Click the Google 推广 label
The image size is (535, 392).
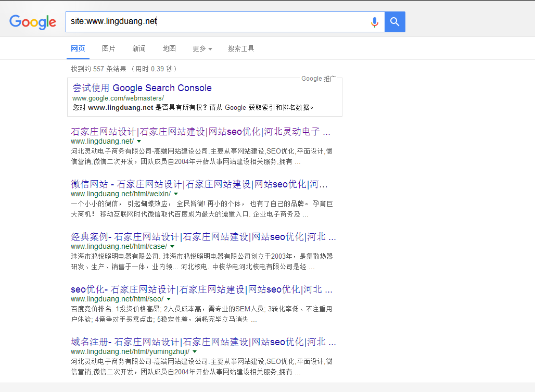[319, 79]
